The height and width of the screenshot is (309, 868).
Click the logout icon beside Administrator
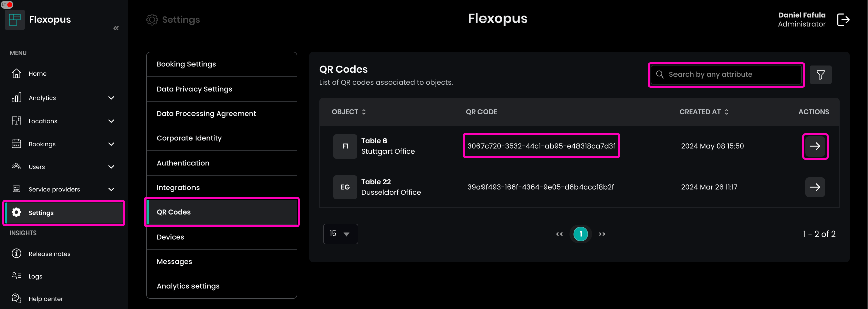(x=843, y=20)
